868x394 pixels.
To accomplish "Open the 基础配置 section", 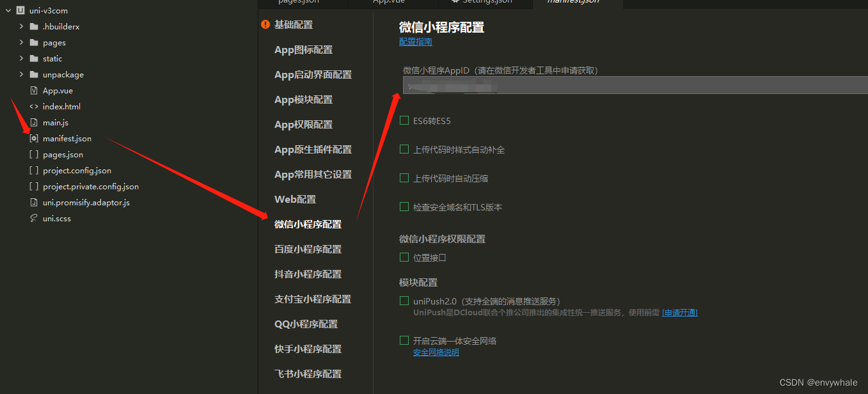I will (x=294, y=25).
